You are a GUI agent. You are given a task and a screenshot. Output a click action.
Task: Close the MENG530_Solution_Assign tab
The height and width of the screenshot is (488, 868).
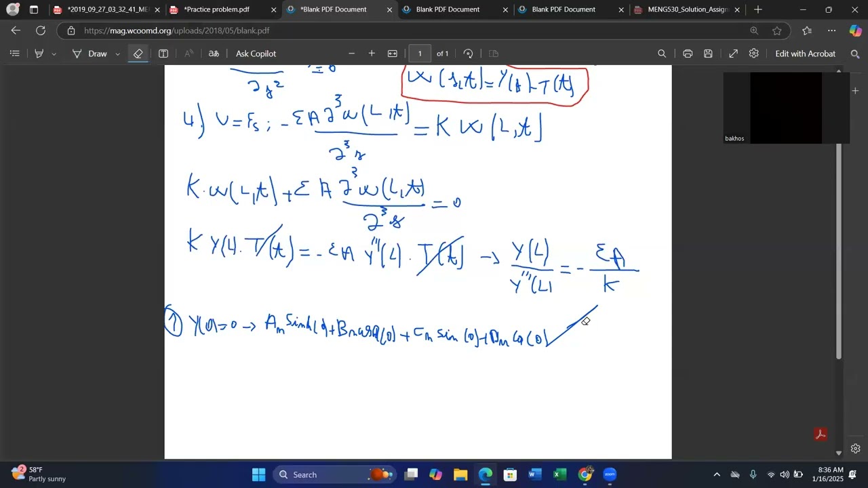point(737,9)
